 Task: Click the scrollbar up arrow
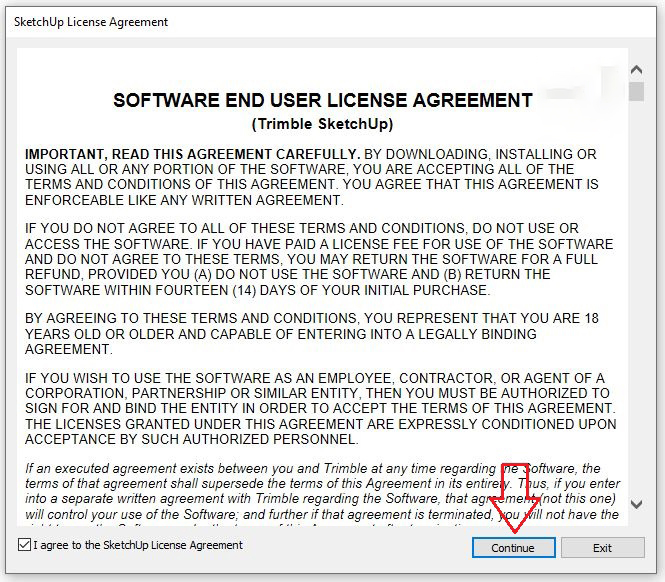(x=636, y=70)
